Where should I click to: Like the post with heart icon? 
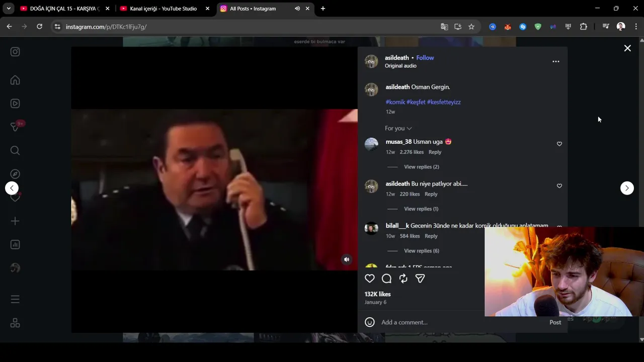pos(370,279)
